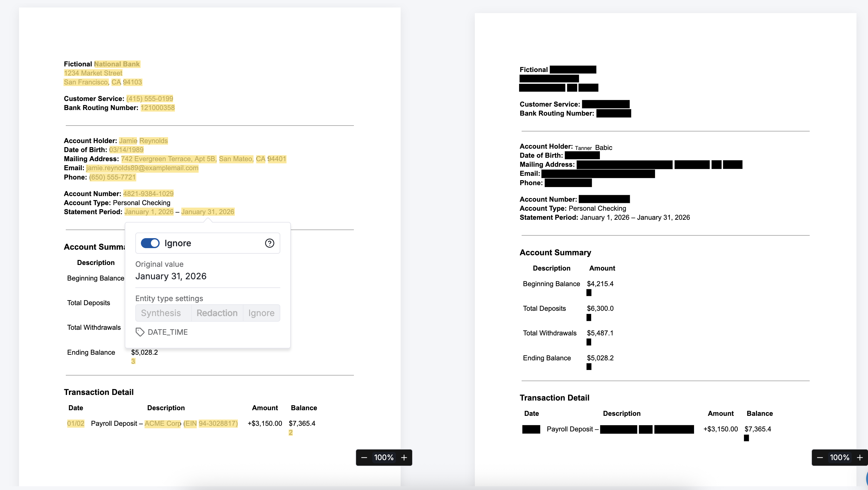Viewport: 868px width, 490px height.
Task: Click the DATE_TIME tag icon
Action: (140, 332)
